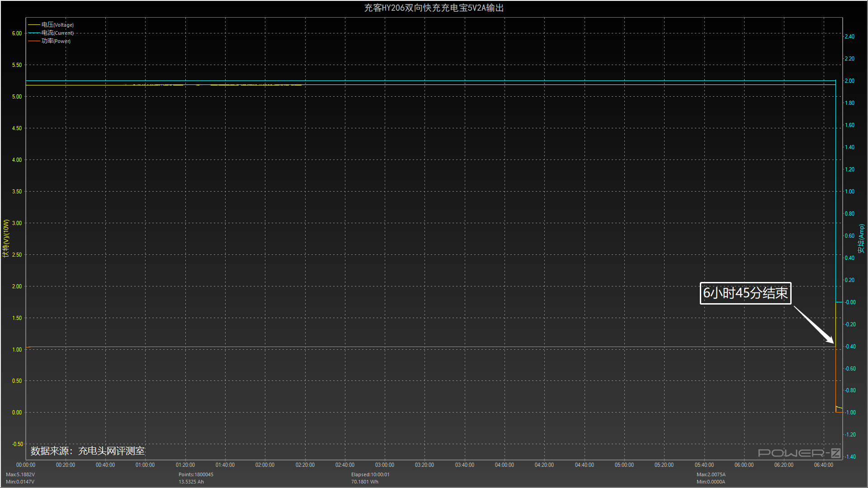The width and height of the screenshot is (868, 488).
Task: Click the Max:5.1882V readout
Action: (x=20, y=474)
